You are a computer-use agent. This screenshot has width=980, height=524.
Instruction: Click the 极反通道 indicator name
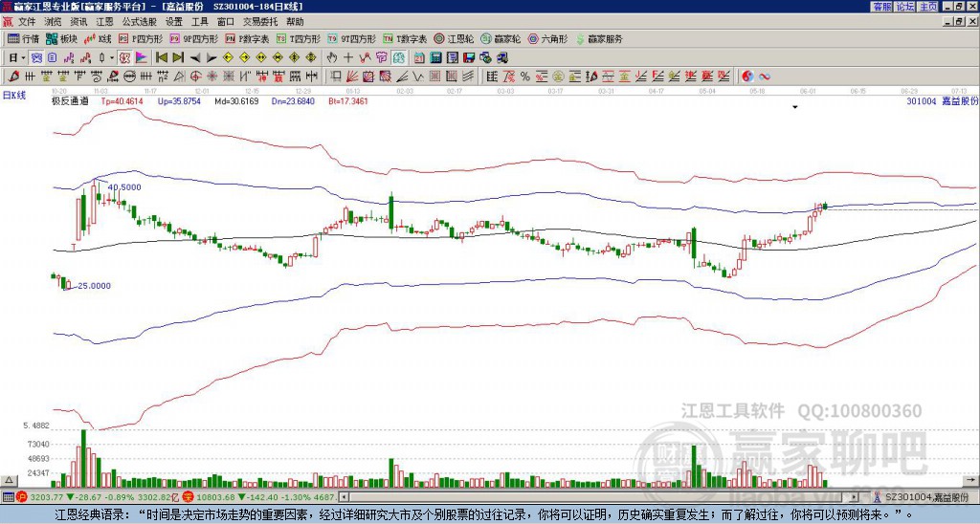(70, 100)
